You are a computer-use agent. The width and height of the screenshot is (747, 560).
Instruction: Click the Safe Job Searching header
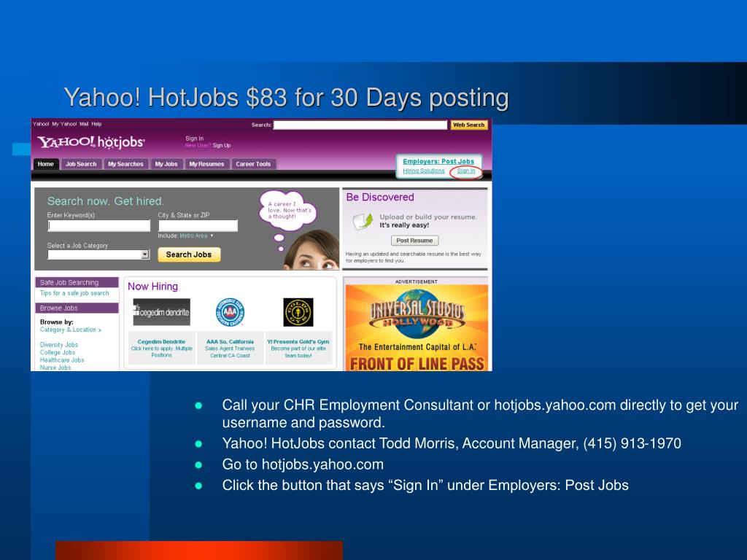[x=77, y=282]
